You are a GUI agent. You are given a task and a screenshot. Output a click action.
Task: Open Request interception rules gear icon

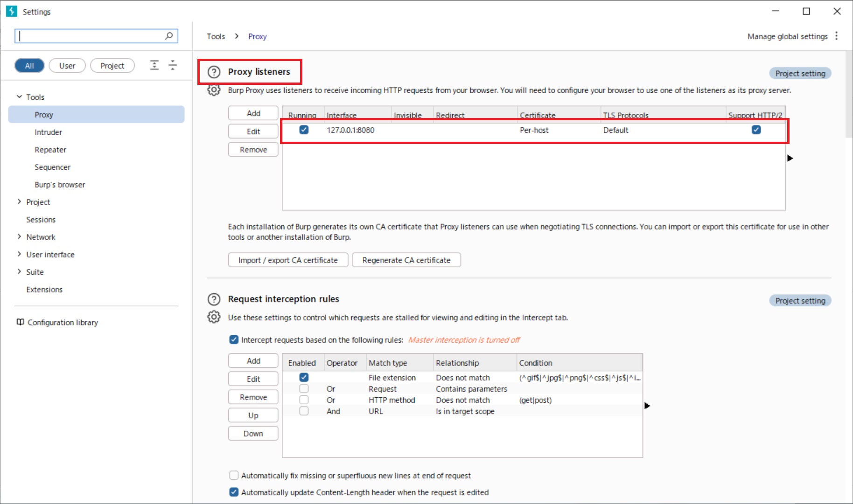click(214, 317)
